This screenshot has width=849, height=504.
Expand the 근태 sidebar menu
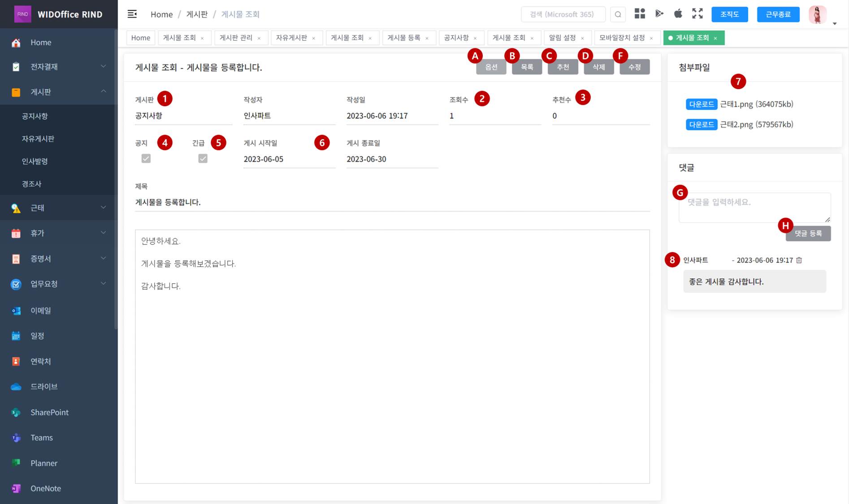103,208
